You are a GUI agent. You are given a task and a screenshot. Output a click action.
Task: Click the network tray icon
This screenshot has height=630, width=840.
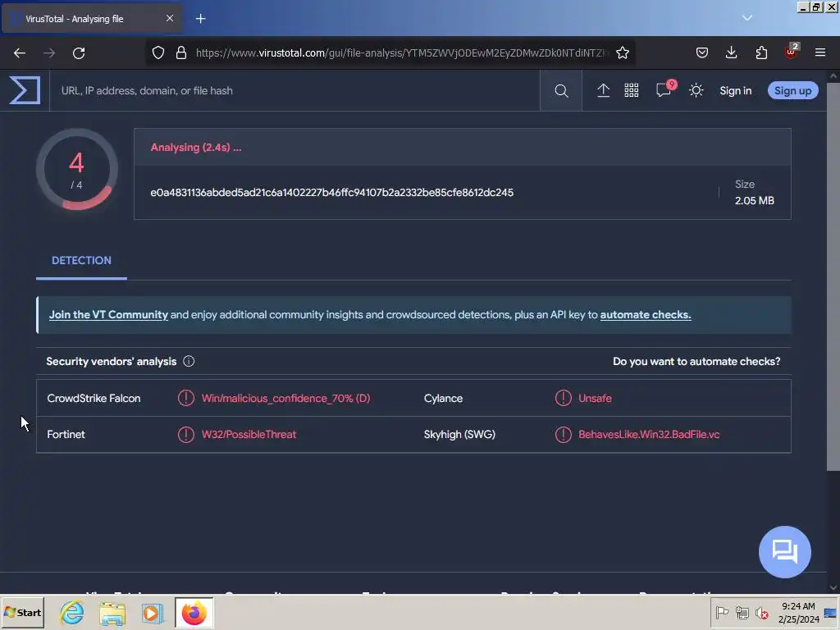tap(742, 613)
